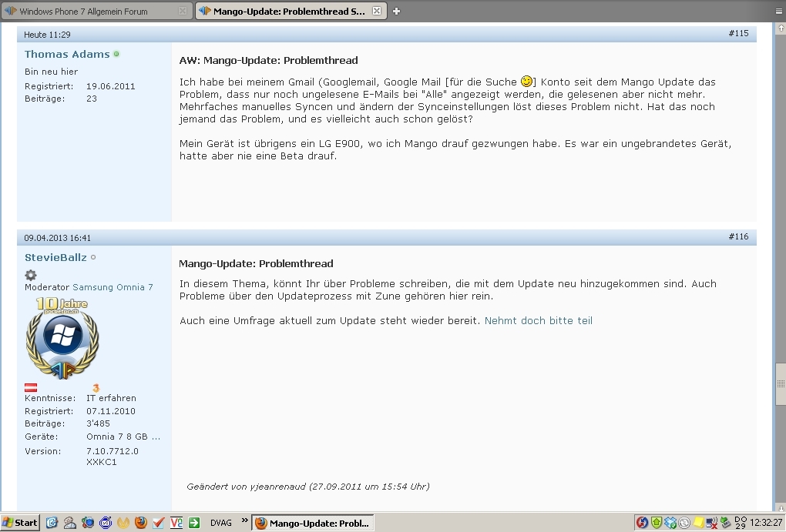The width and height of the screenshot is (786, 532).
Task: Click the device value 'Omnia 7 8 GB ...'
Action: coord(123,437)
